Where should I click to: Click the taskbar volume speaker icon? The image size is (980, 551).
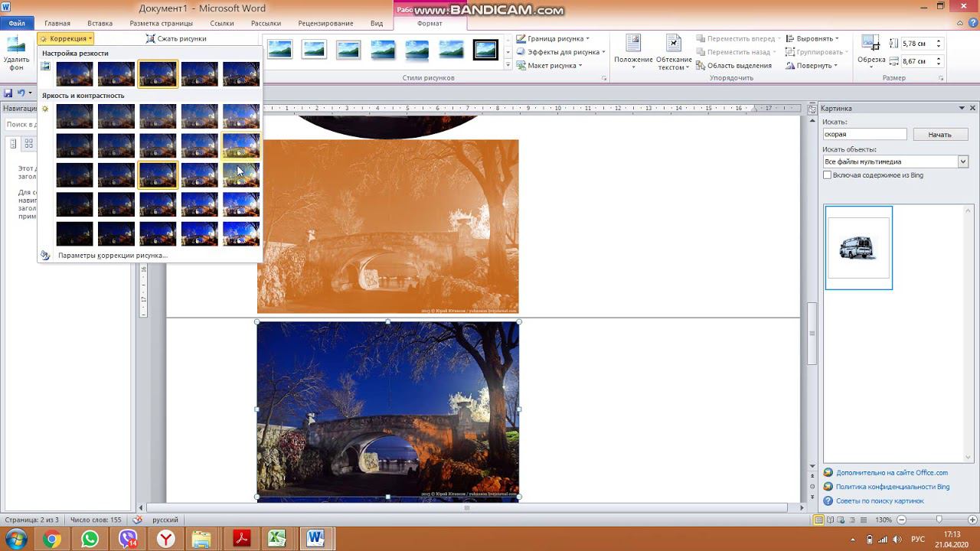point(898,540)
